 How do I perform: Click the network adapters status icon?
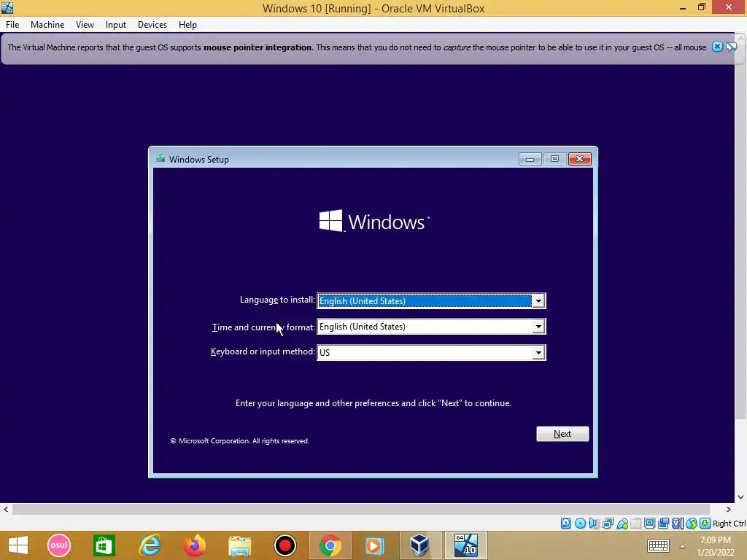[x=608, y=524]
